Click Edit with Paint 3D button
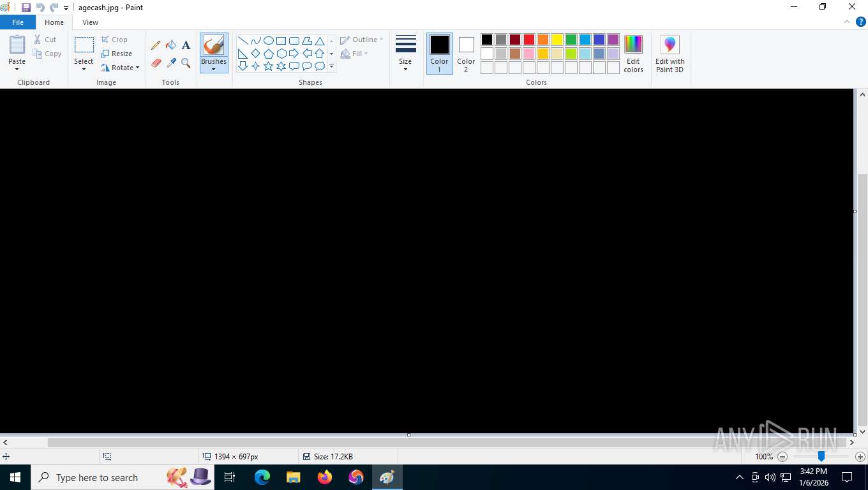The height and width of the screenshot is (490, 868). 670,54
